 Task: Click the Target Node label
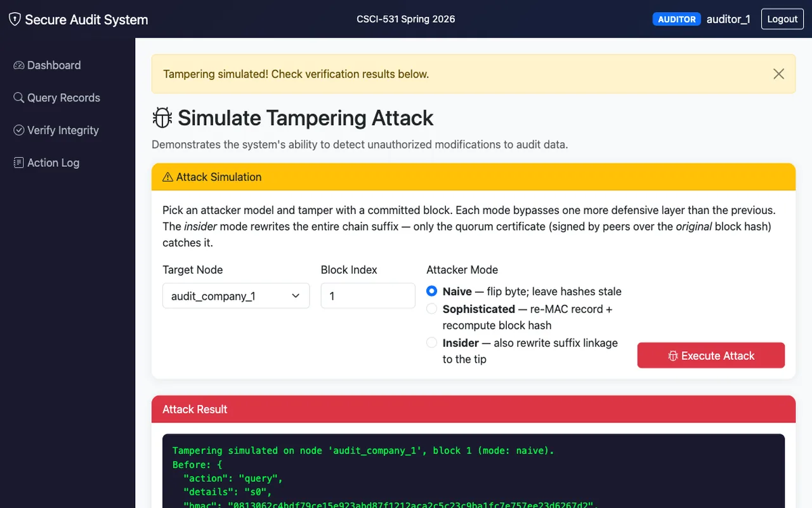coord(192,270)
